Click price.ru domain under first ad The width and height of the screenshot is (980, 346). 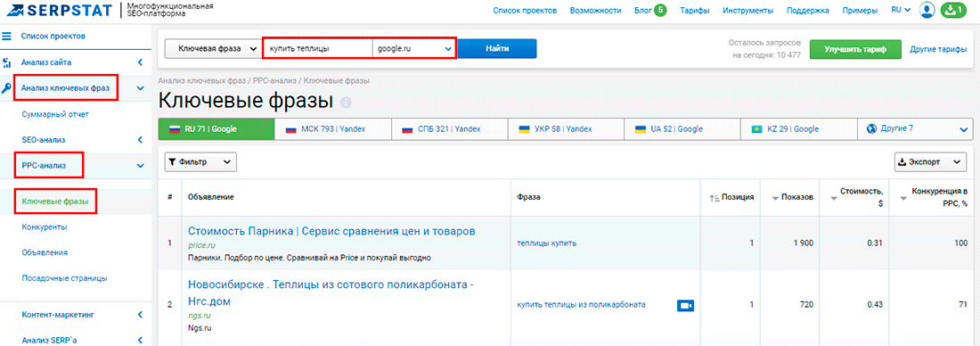click(201, 245)
